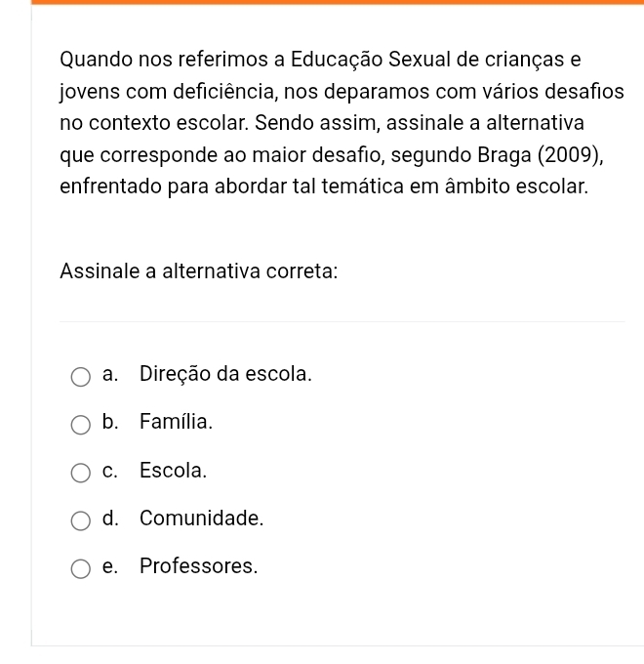The width and height of the screenshot is (644, 664).
Task: Click the letter 'e.' option marker
Action: [x=109, y=565]
